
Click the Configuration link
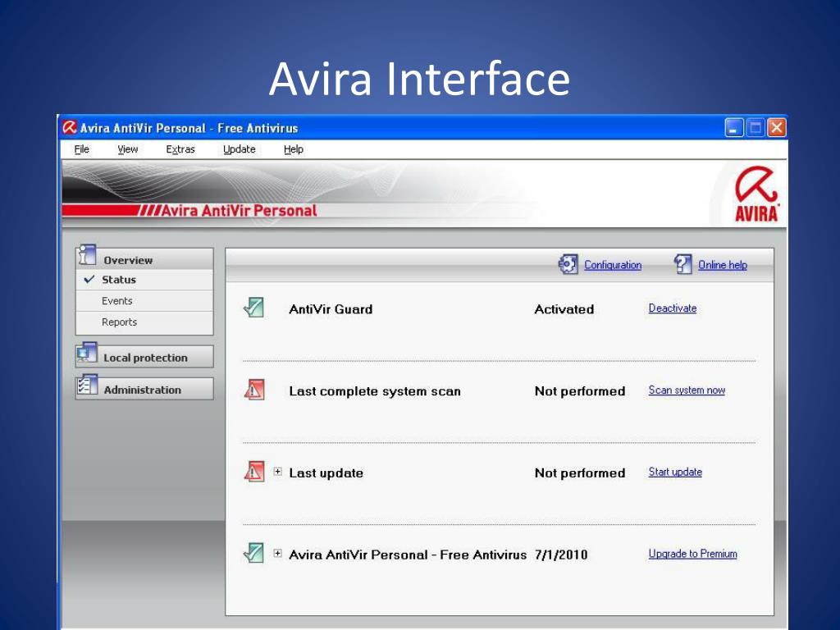(612, 265)
